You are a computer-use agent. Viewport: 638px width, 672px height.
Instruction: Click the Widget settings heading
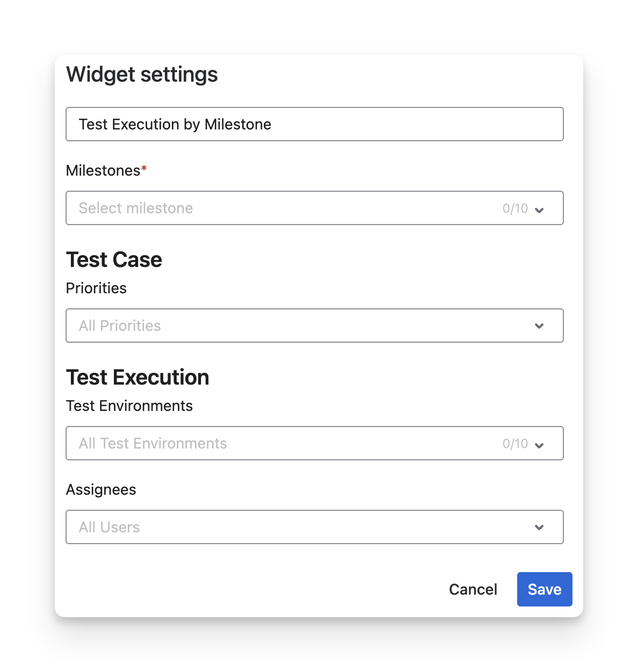[x=142, y=74]
